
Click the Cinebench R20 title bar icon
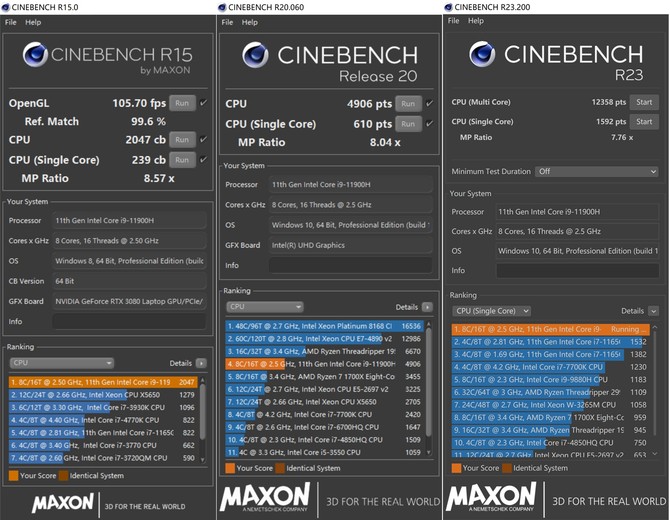pyautogui.click(x=222, y=7)
